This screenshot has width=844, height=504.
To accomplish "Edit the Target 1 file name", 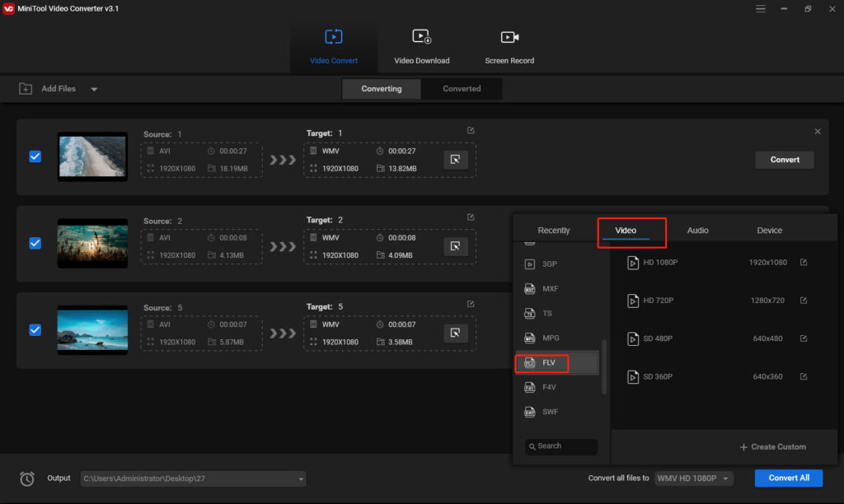I will point(471,131).
